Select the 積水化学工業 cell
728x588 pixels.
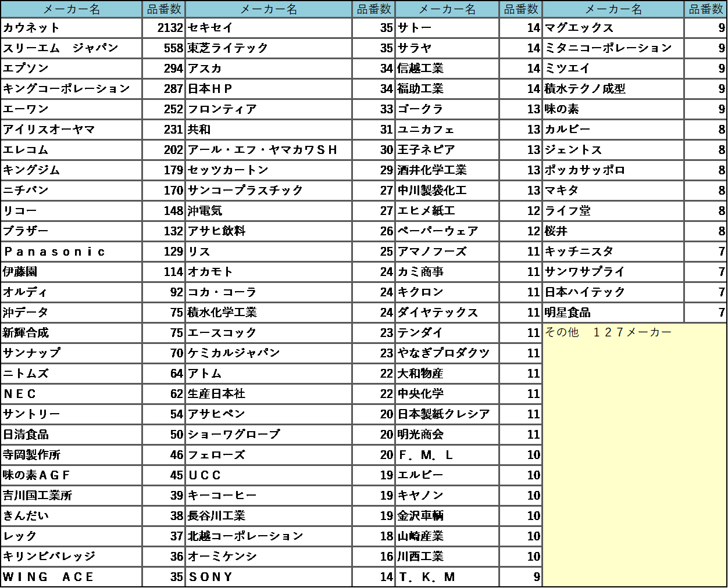(x=269, y=313)
